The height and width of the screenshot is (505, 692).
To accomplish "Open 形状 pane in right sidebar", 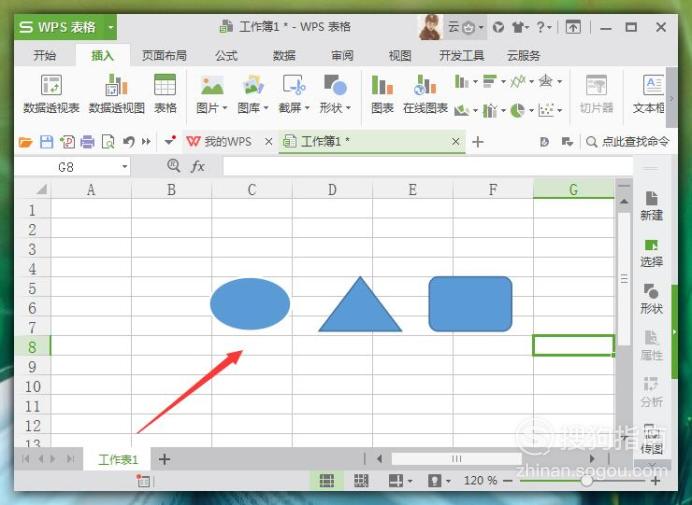I will point(651,299).
